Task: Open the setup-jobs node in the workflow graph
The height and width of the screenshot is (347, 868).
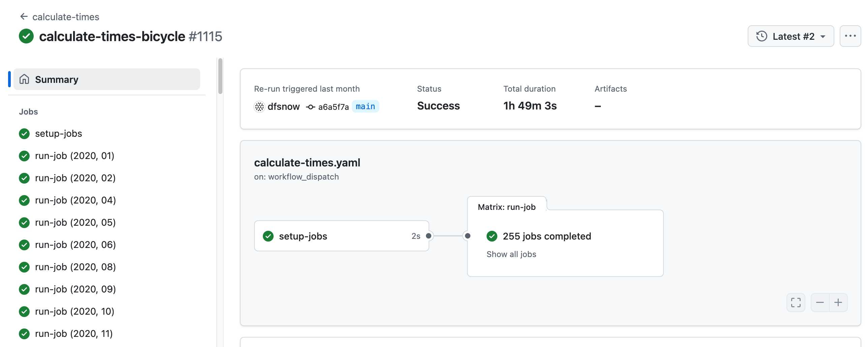Action: coord(342,236)
